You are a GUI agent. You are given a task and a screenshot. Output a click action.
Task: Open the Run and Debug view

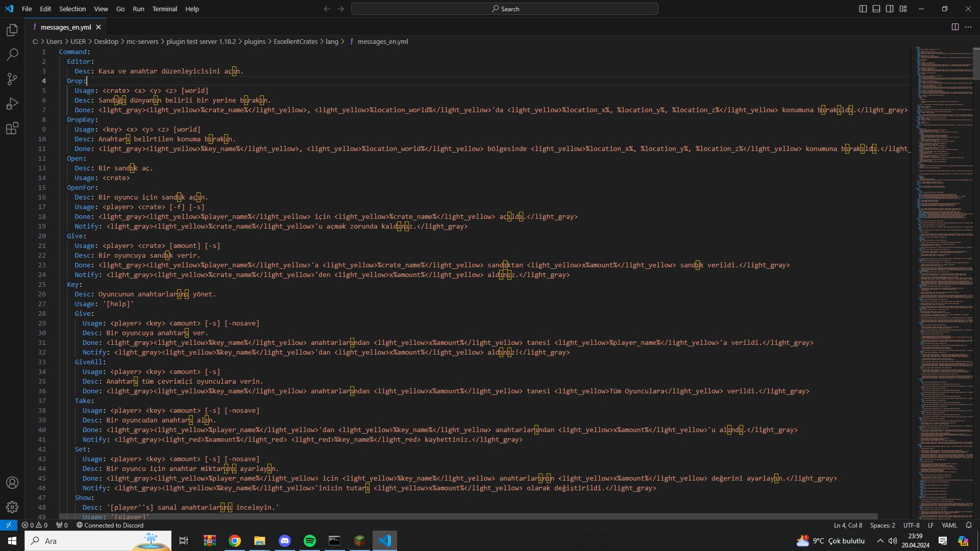coord(12,104)
